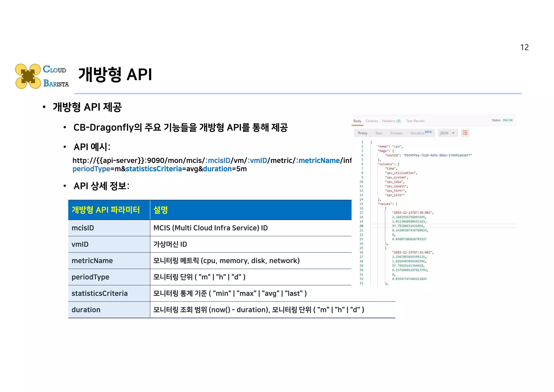Select the Visualize BETA button
This screenshot has width=554, height=392.
pyautogui.click(x=421, y=133)
